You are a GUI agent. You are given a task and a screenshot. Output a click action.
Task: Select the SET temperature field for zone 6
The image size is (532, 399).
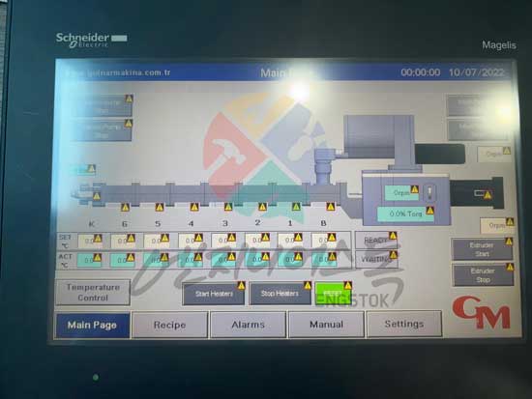(123, 241)
